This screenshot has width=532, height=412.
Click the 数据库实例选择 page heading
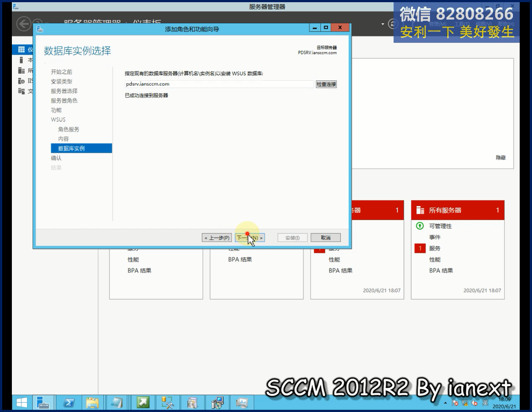(77, 51)
